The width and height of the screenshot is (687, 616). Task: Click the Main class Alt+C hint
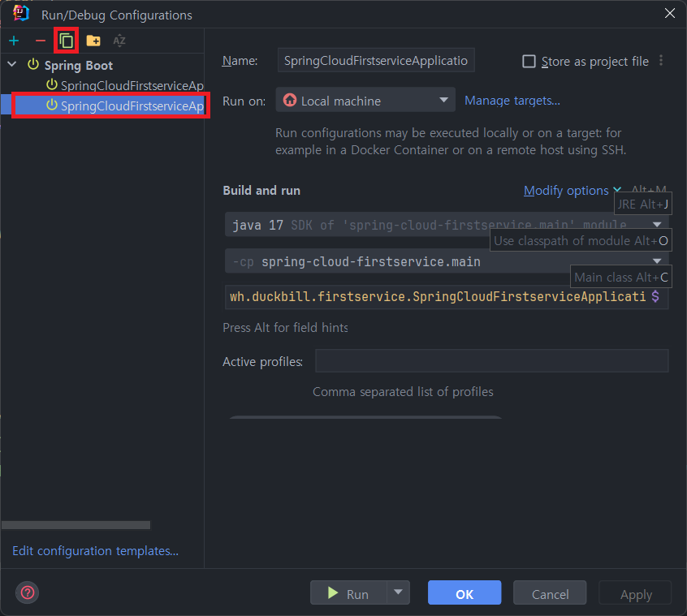click(x=621, y=277)
